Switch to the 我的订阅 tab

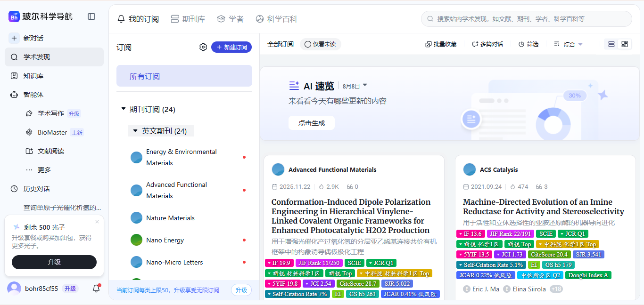(138, 19)
